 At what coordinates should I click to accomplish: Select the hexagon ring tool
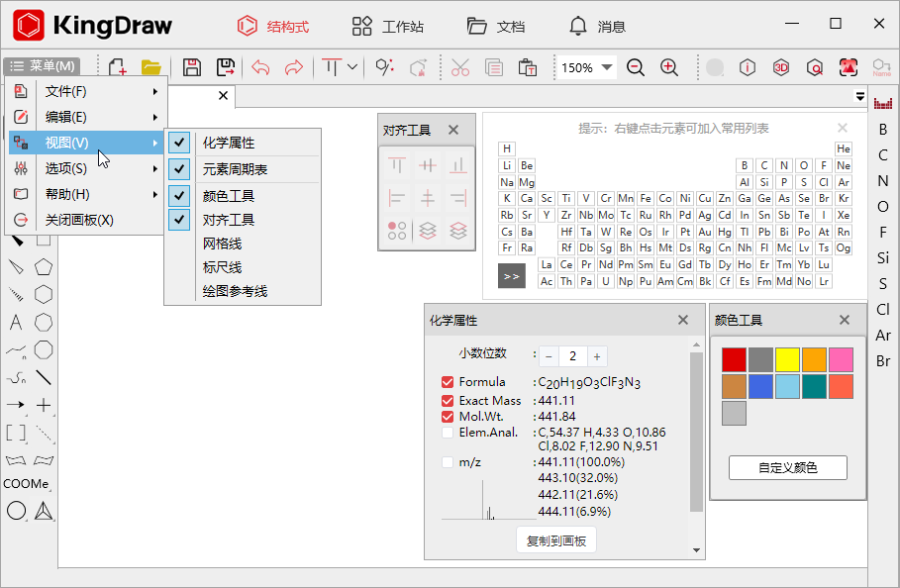pyautogui.click(x=43, y=293)
